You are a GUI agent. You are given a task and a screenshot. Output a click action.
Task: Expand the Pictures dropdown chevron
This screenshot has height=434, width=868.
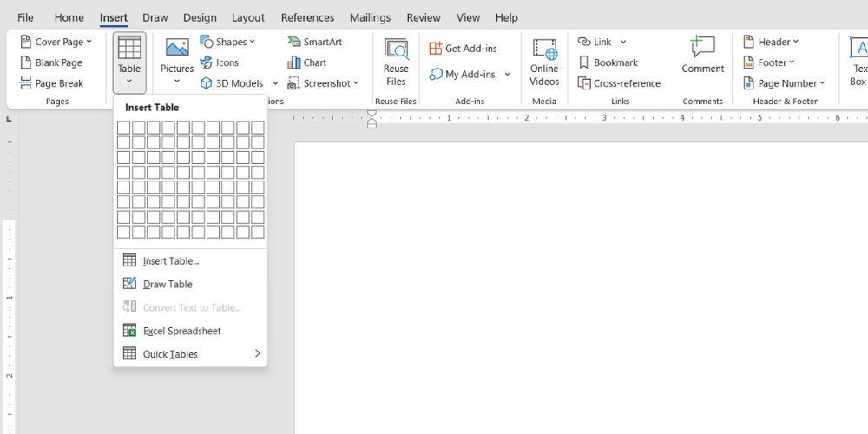[x=177, y=82]
